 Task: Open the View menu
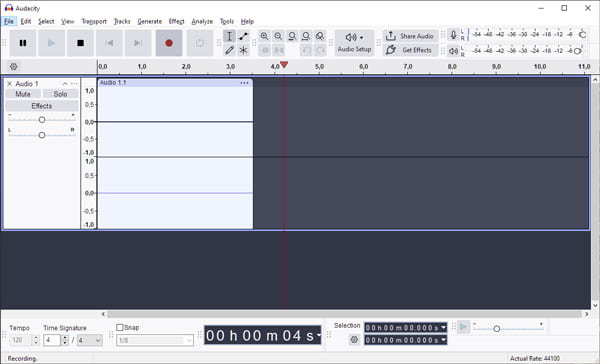tap(67, 21)
